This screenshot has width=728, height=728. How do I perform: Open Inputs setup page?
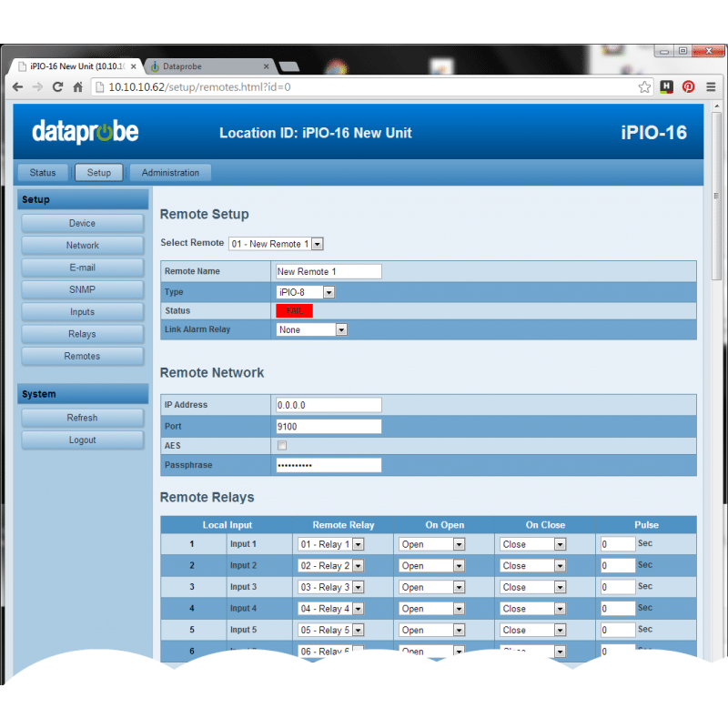point(82,312)
